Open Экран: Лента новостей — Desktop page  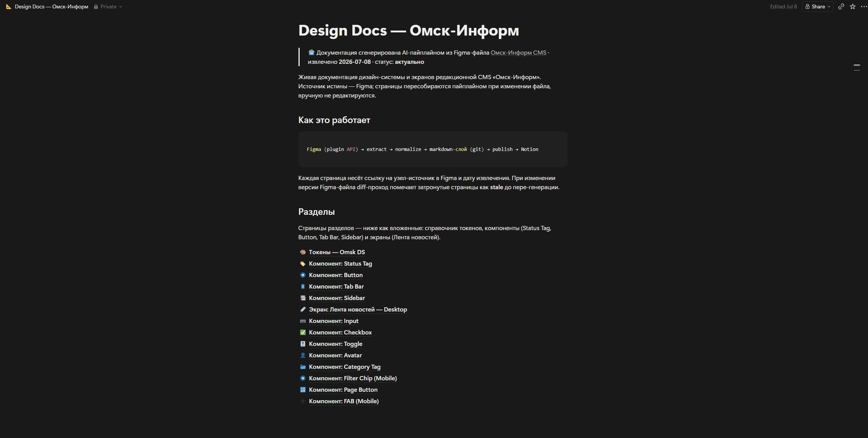click(x=358, y=310)
